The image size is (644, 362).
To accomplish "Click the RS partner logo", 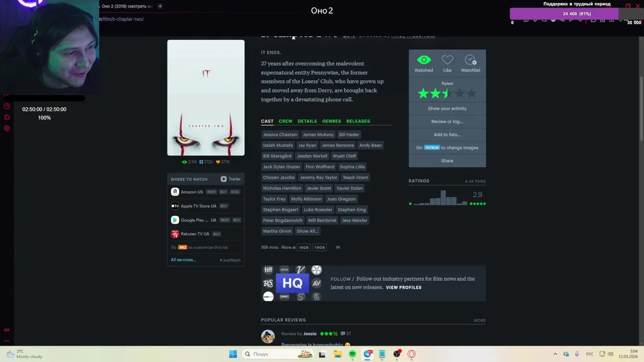I will [268, 284].
